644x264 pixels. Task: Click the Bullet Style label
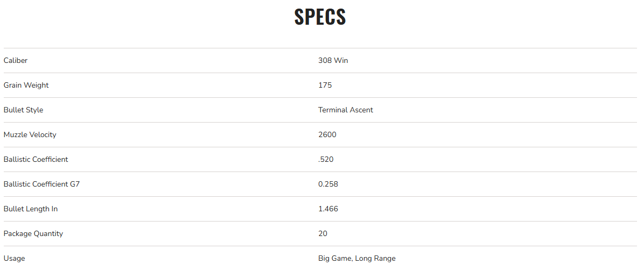pyautogui.click(x=23, y=110)
